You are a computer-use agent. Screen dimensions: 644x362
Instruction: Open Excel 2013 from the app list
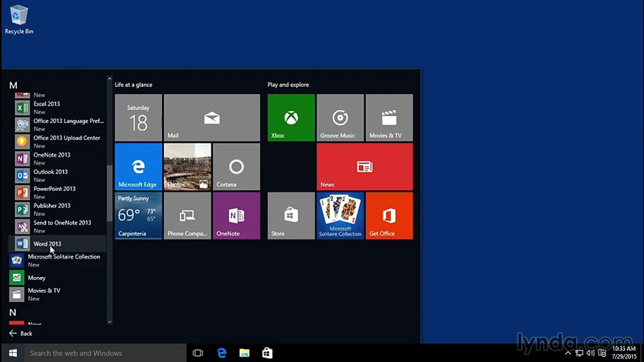click(57, 108)
